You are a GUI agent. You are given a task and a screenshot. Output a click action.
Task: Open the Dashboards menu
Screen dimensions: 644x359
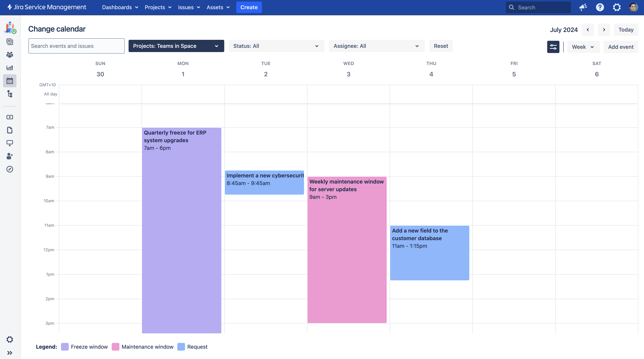pyautogui.click(x=120, y=7)
